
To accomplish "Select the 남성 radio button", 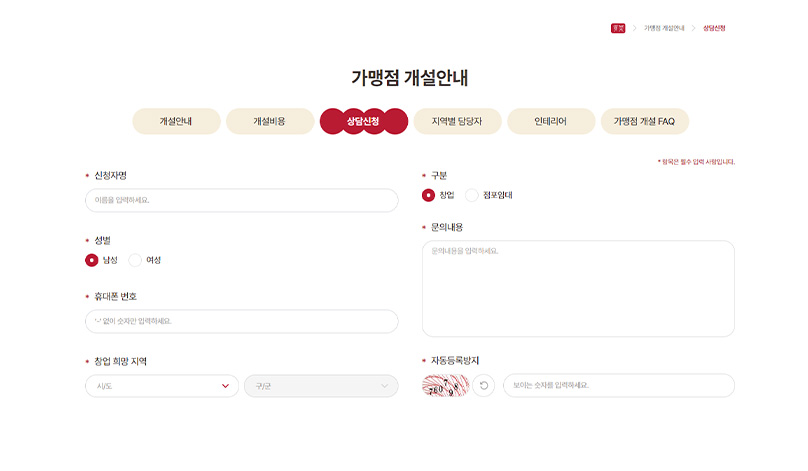I will coord(92,260).
